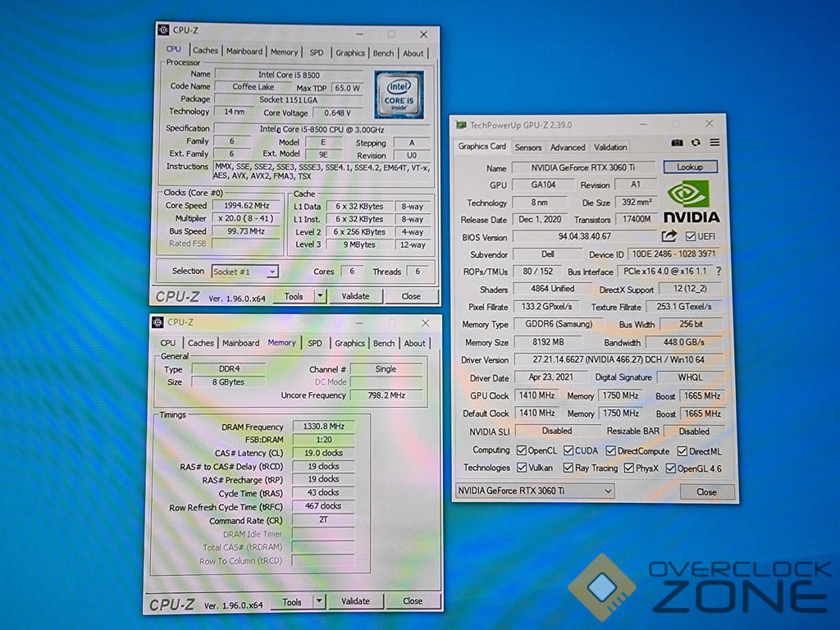Click the Tools button in bottom CPU-Z
This screenshot has height=630, width=840.
click(292, 601)
